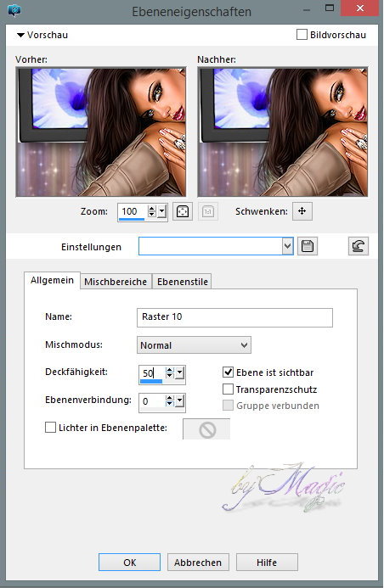Confirm with the OK button
Viewport: 384px width, 588px height.
129,563
